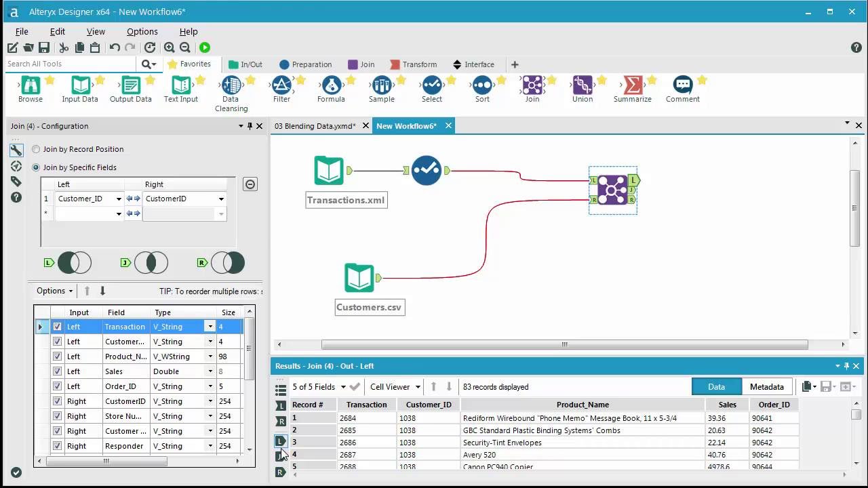Click the Undo arrow icon
Viewport: 868px width, 488px height.
[x=115, y=47]
